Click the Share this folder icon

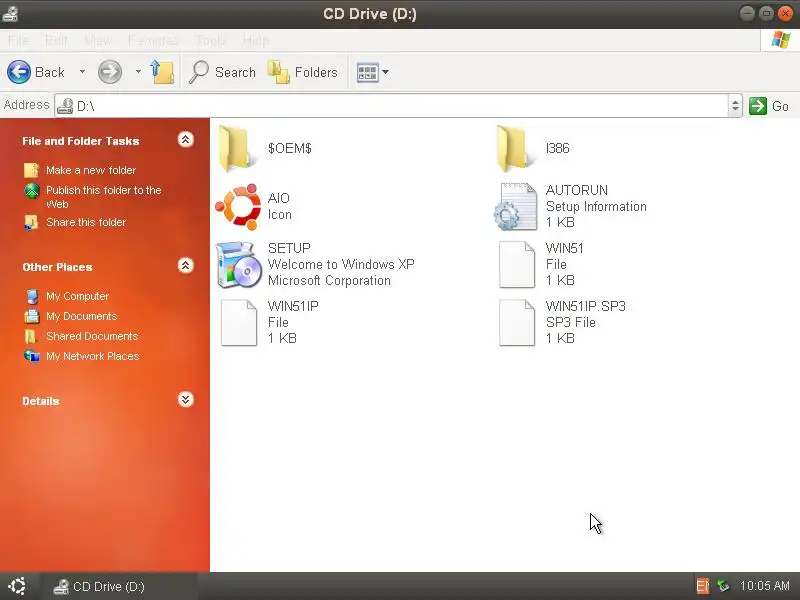[32, 222]
